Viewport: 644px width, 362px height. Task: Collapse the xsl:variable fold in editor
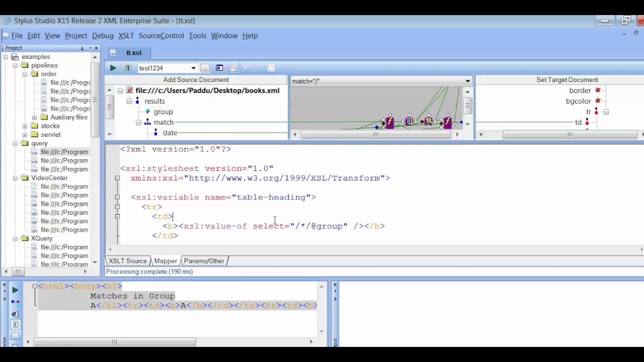117,197
